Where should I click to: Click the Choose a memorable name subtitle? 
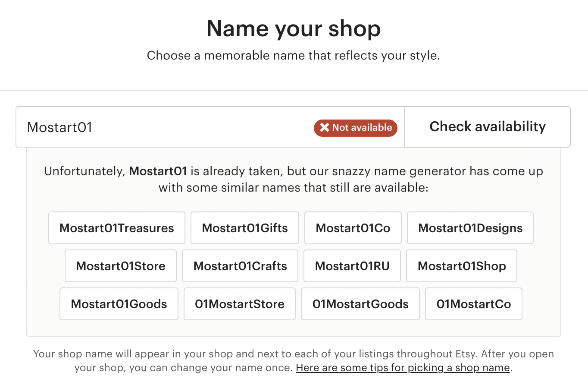(x=294, y=56)
